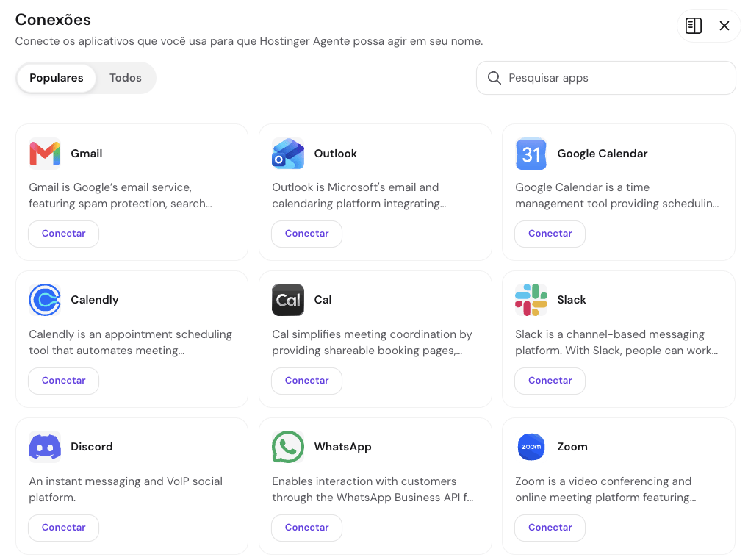Click 'Gmail is Google's email service' description
This screenshot has height=560, width=748.
point(121,195)
